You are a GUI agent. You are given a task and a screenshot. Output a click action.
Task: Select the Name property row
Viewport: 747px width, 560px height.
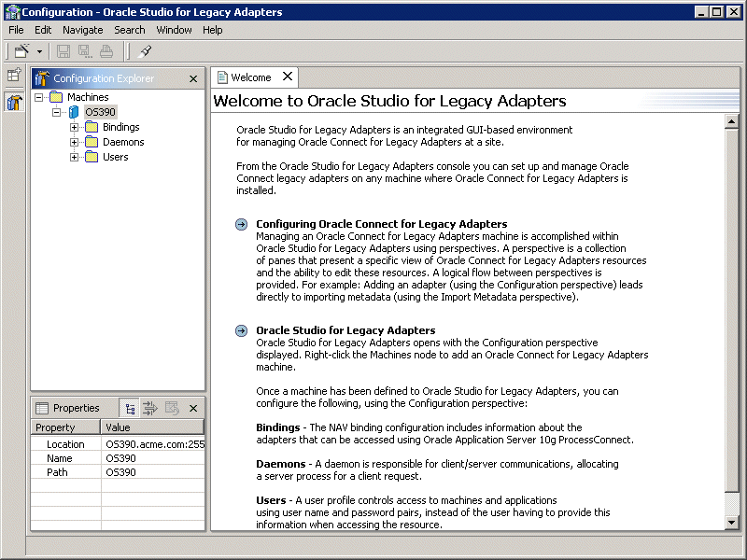(118, 458)
